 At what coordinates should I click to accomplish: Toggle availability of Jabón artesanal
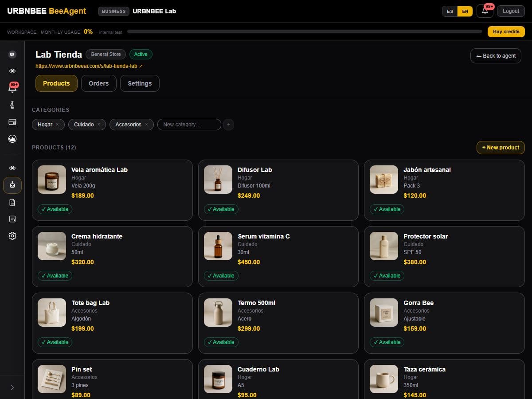coord(387,209)
